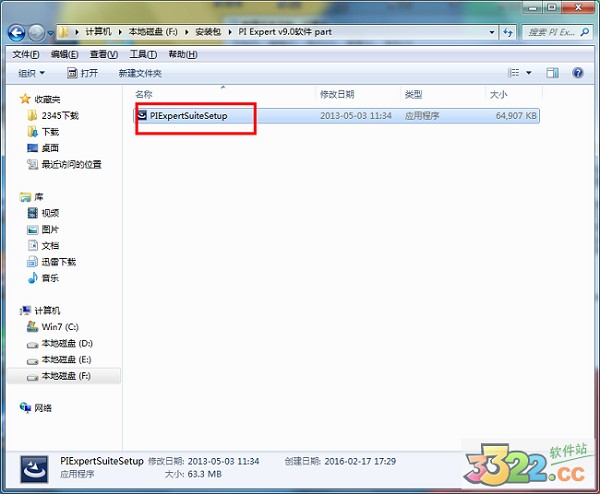Refresh the folder with the refresh button
600x494 pixels.
pos(508,33)
